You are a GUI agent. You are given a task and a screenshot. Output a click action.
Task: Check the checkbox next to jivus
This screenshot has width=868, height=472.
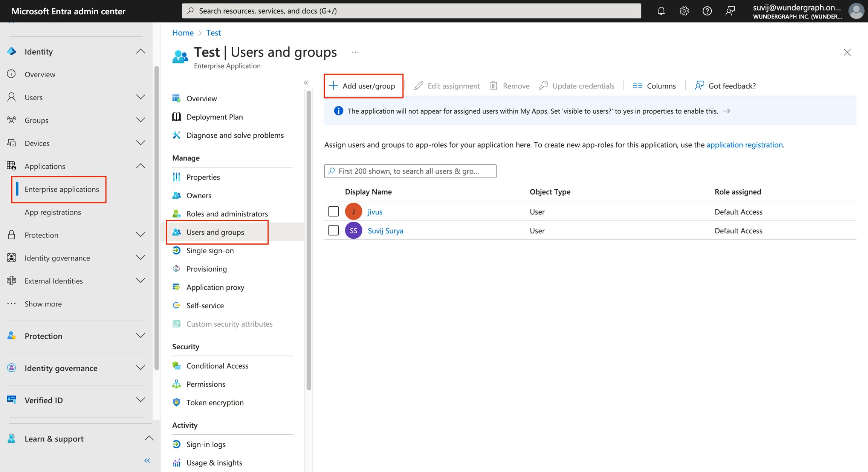click(333, 211)
